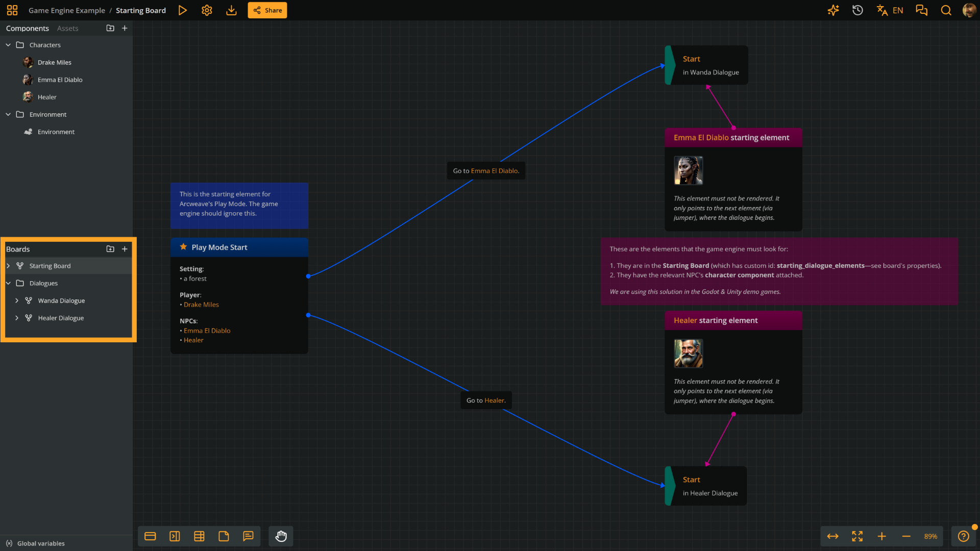Add a new board folder
This screenshot has height=551, width=980.
[x=110, y=249]
